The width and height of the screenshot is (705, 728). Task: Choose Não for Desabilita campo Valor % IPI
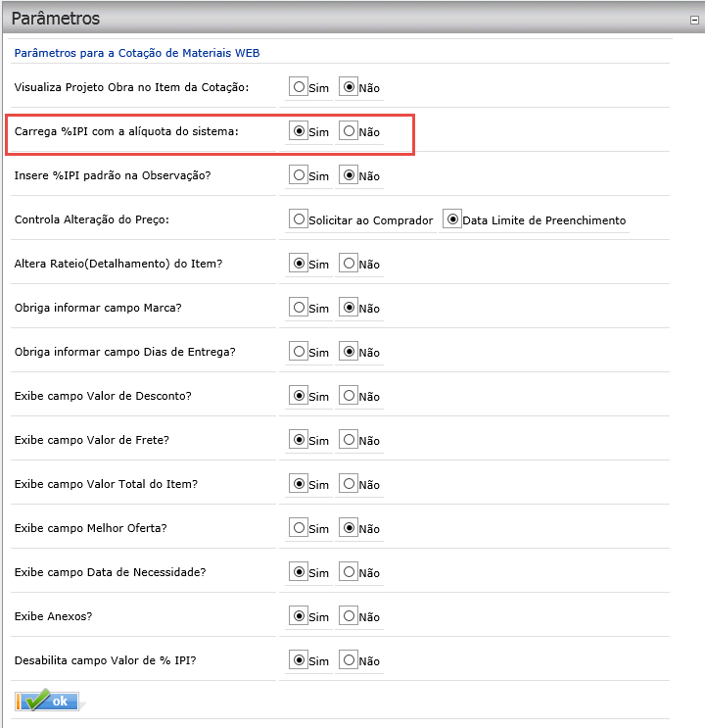click(x=349, y=660)
